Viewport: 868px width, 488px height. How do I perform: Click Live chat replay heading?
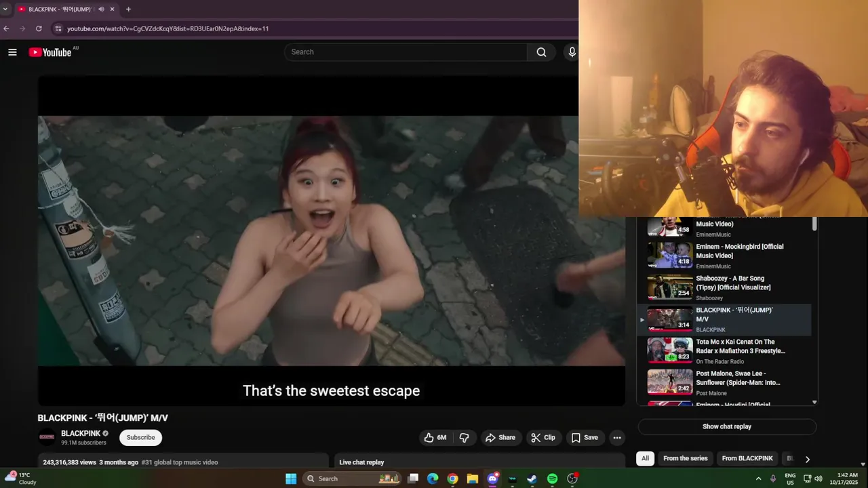tap(361, 462)
